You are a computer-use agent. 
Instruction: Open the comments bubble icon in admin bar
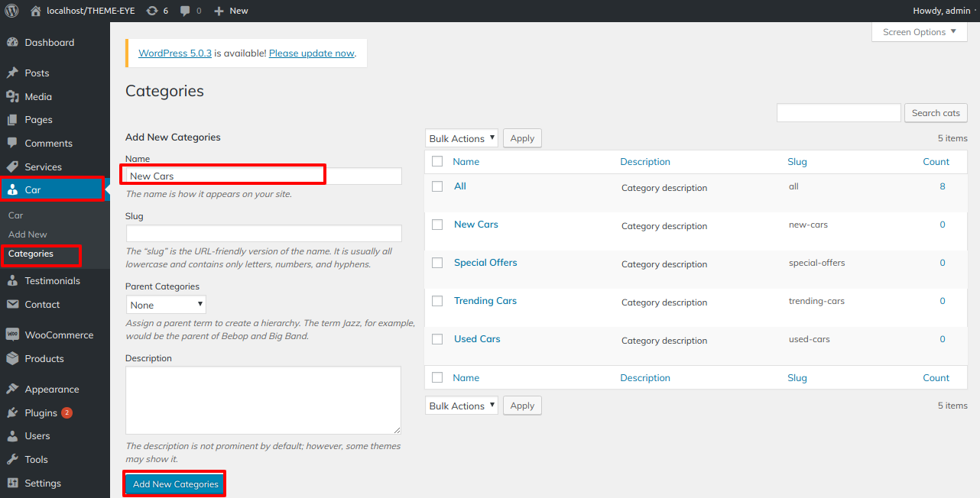tap(186, 11)
